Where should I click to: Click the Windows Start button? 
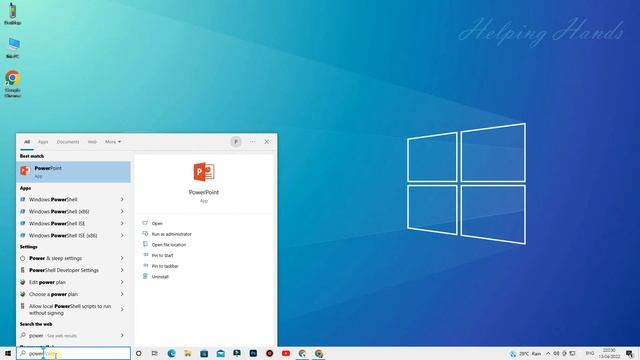(x=8, y=353)
